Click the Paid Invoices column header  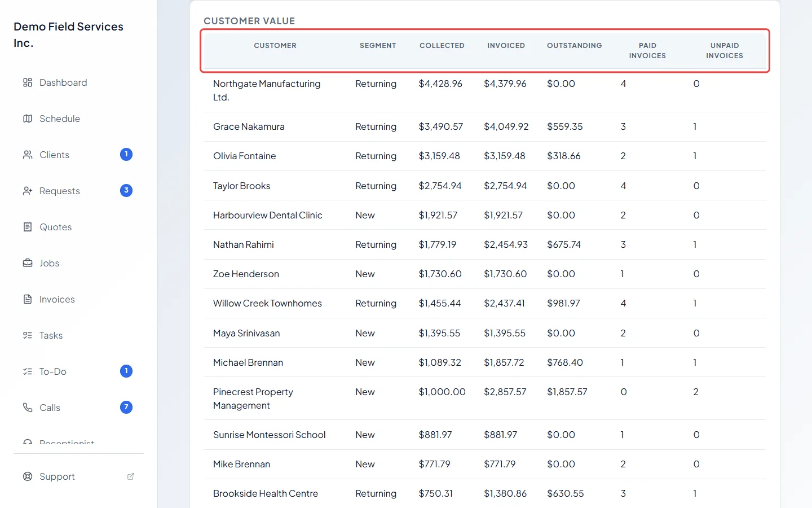[x=647, y=51]
